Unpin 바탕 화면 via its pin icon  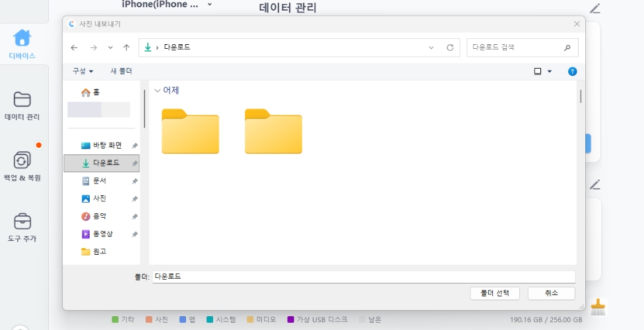coord(135,146)
